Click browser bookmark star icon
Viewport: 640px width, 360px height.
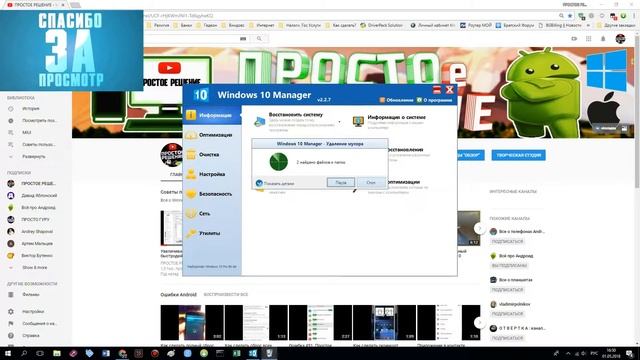click(570, 16)
